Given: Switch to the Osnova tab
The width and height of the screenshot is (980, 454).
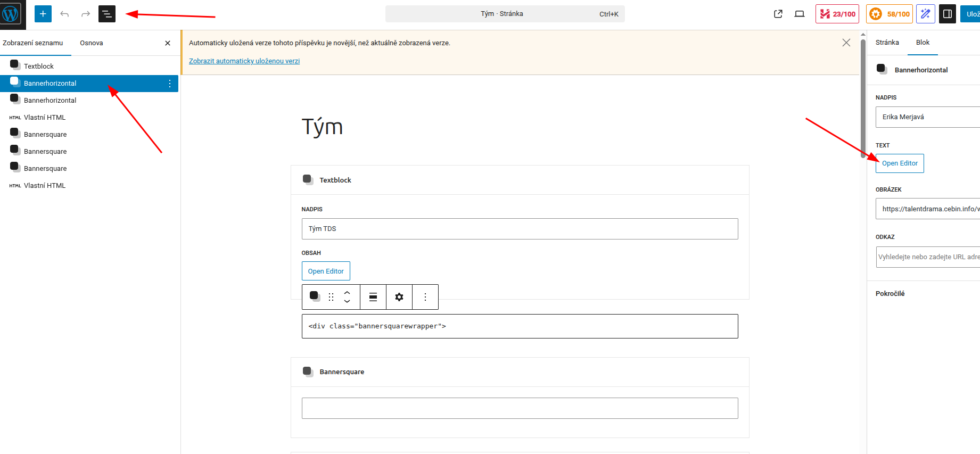Looking at the screenshot, I should [x=92, y=43].
